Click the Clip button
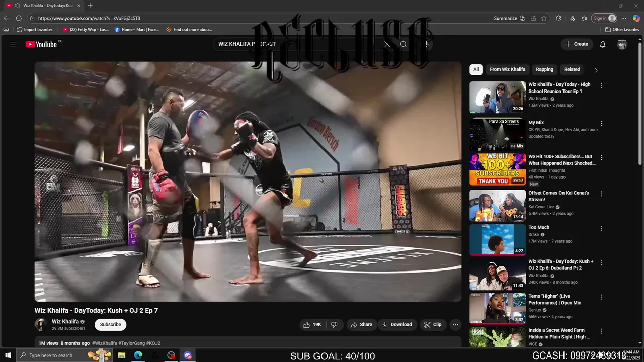This screenshot has height=362, width=644. [x=433, y=325]
